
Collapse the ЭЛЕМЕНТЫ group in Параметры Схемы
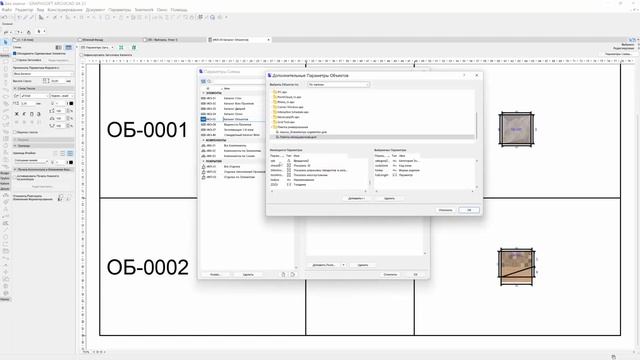point(203,93)
